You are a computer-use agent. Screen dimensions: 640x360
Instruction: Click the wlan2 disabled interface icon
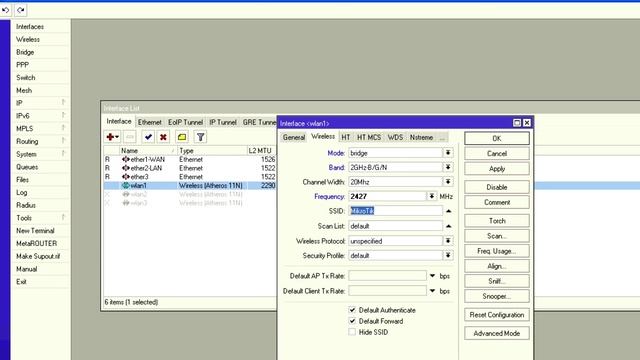tap(126, 194)
